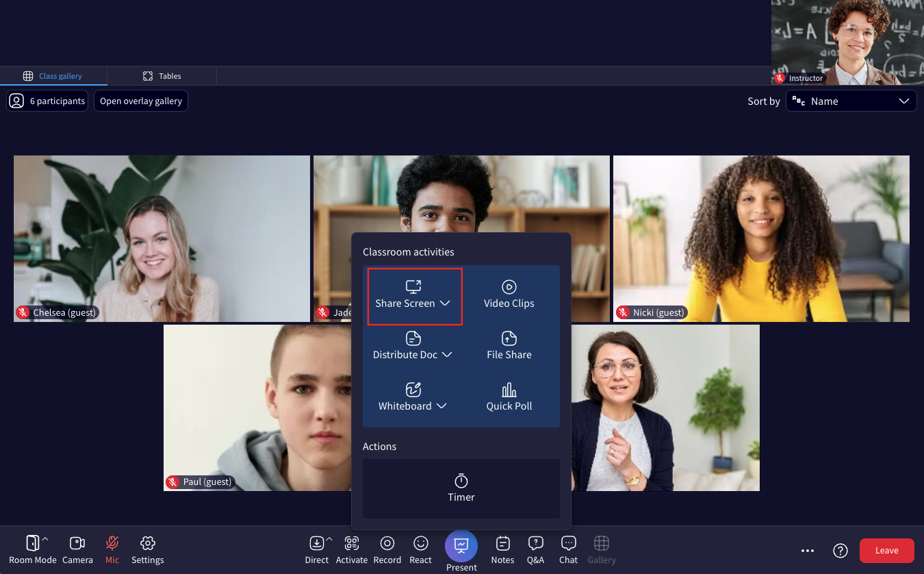Screen dimensions: 924x574
Task: Click the 'Sort by' label
Action: pyautogui.click(x=764, y=101)
